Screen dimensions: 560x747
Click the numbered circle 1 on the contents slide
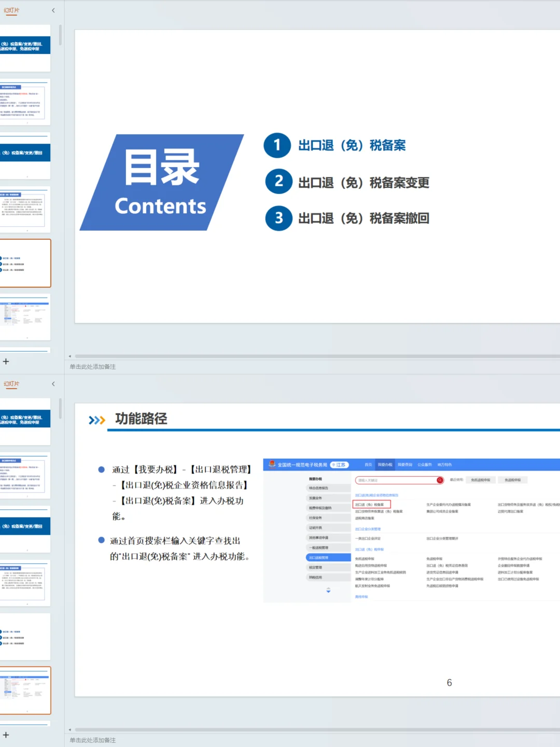tap(277, 145)
